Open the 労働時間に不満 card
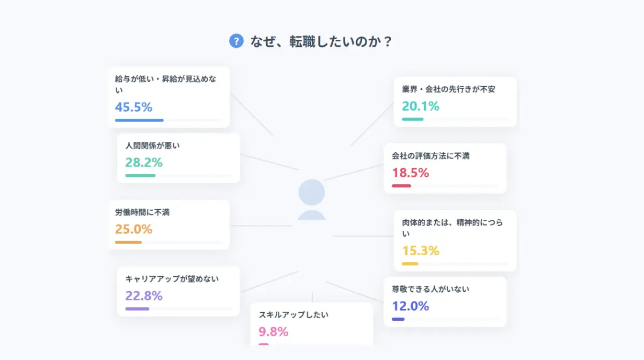Viewport: 644px width, 360px height. (169, 225)
